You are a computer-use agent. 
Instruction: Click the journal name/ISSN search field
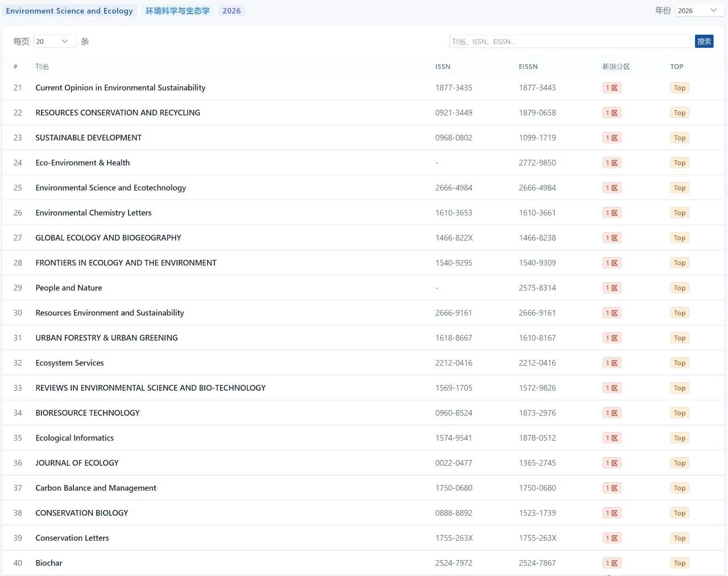tap(569, 42)
